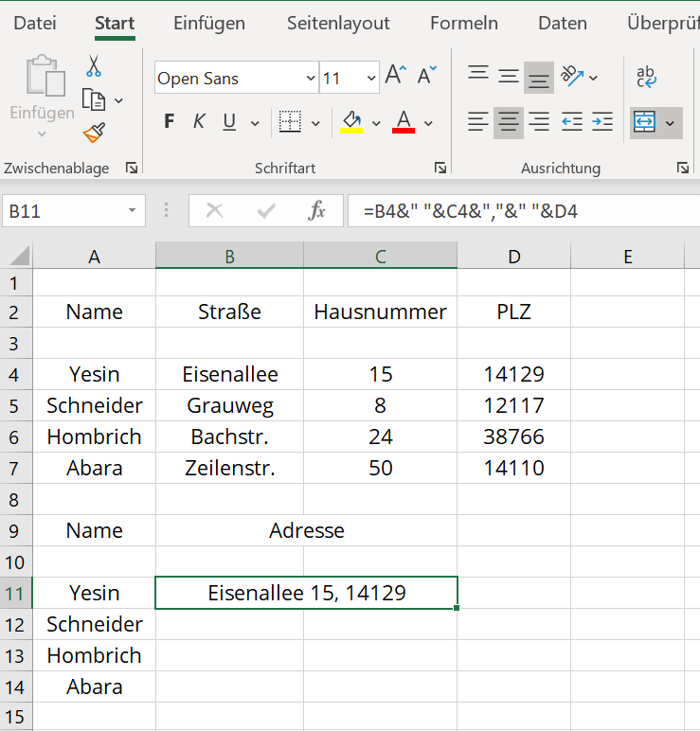Open Zwischenablage dialog launcher
Image resolution: width=700 pixels, height=731 pixels.
(x=132, y=168)
